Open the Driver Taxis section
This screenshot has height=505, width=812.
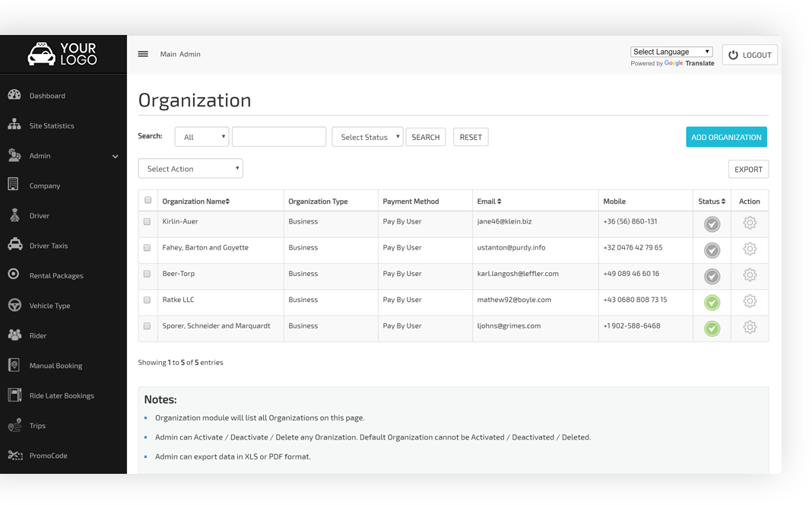point(49,245)
